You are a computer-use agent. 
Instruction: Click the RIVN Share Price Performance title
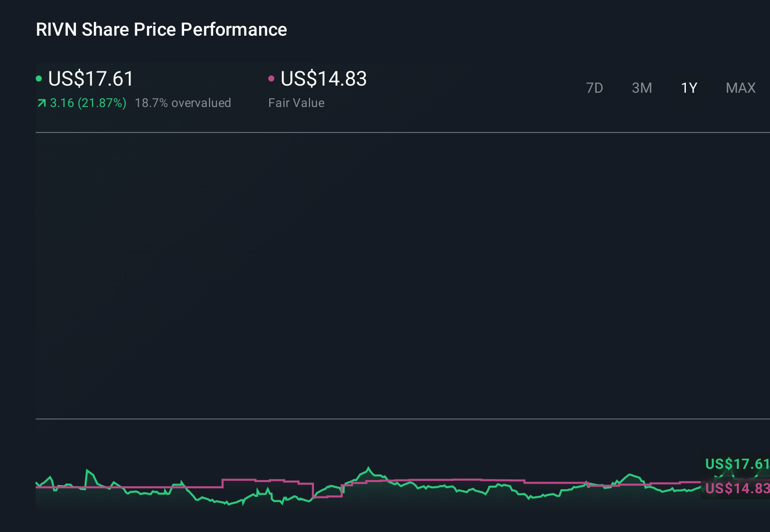tap(161, 30)
